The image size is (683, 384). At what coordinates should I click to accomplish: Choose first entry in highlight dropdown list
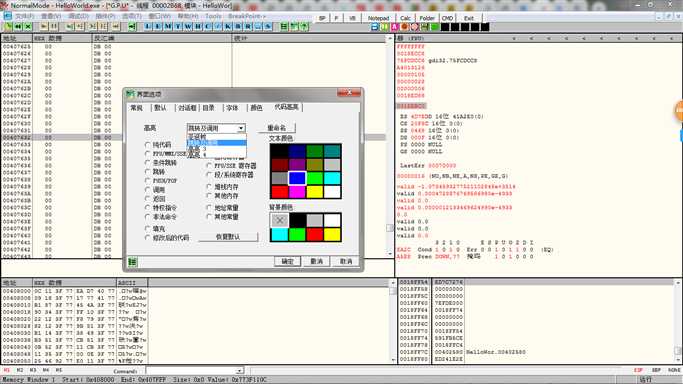(x=216, y=136)
